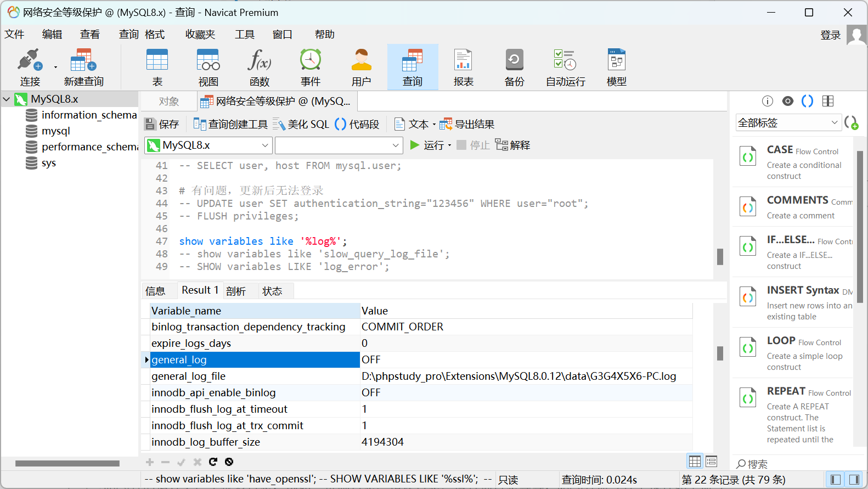Open the Event (事件) clock icon

click(310, 67)
